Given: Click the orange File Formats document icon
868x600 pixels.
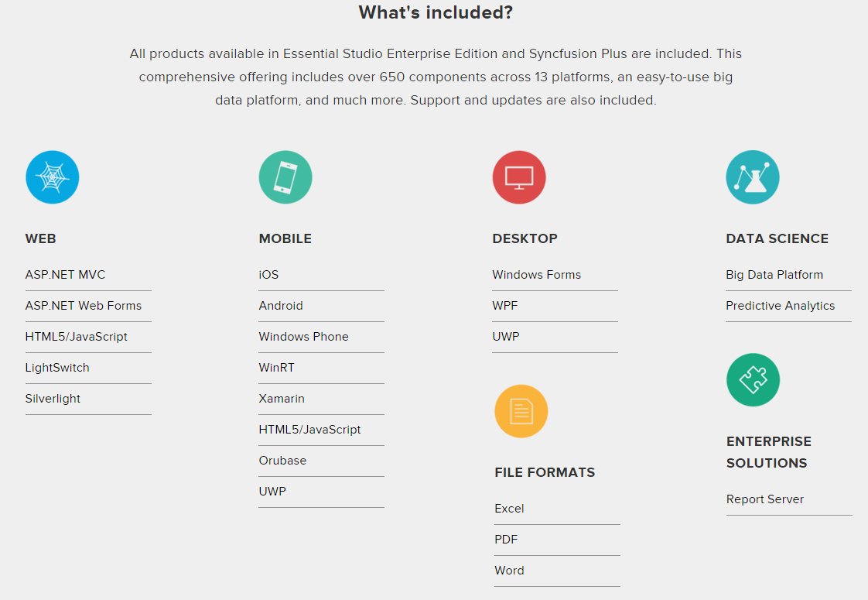Looking at the screenshot, I should pyautogui.click(x=521, y=411).
